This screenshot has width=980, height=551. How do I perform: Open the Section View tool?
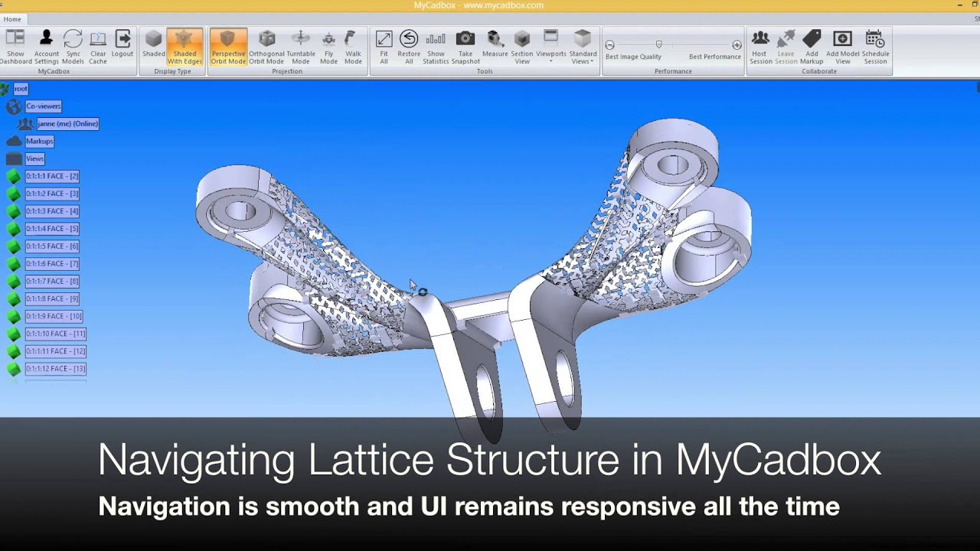522,47
